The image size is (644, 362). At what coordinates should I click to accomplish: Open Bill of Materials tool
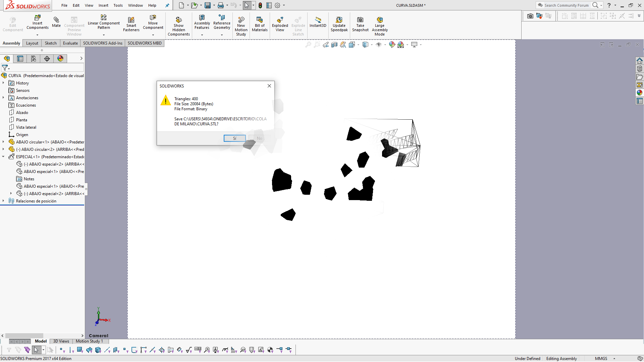click(x=260, y=20)
